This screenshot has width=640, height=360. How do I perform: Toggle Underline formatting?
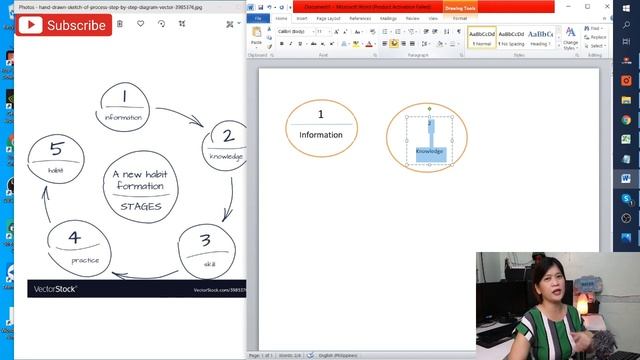pyautogui.click(x=300, y=44)
